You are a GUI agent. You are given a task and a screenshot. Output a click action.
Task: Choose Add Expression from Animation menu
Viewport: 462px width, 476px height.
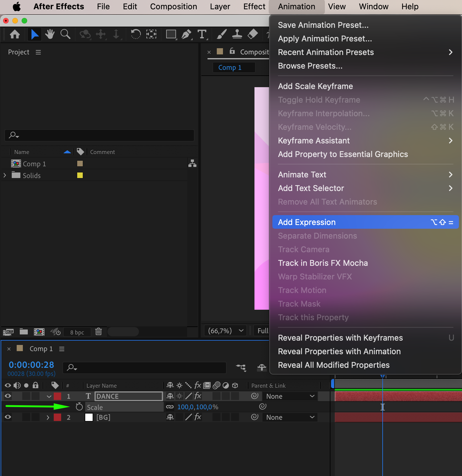[365, 222]
